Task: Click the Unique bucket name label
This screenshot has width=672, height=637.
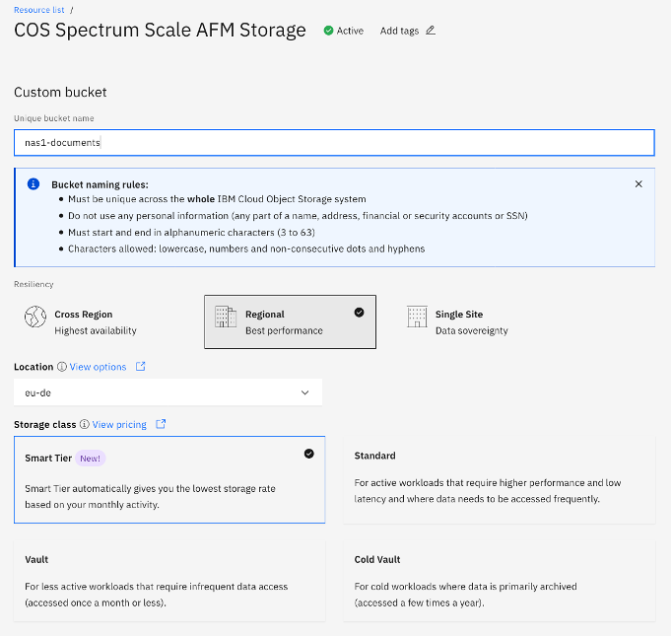Action: [53, 118]
